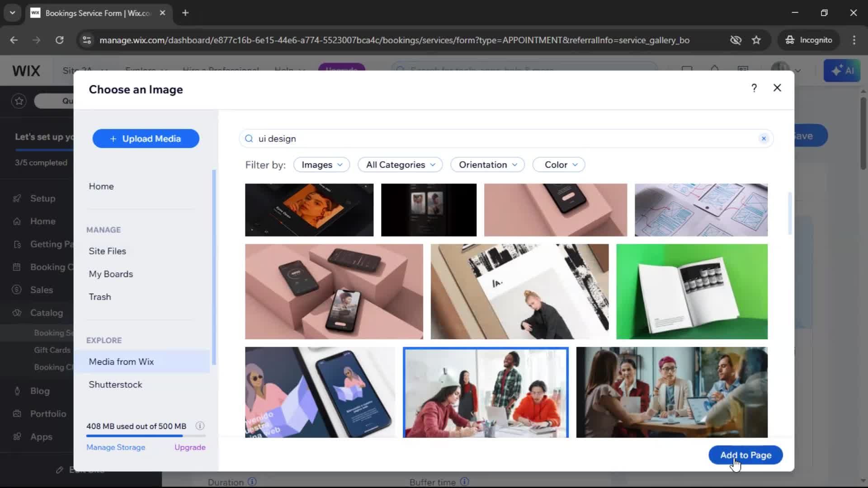Screen dimensions: 868x488
Task: Click the Incognito indicator
Action: click(809, 40)
